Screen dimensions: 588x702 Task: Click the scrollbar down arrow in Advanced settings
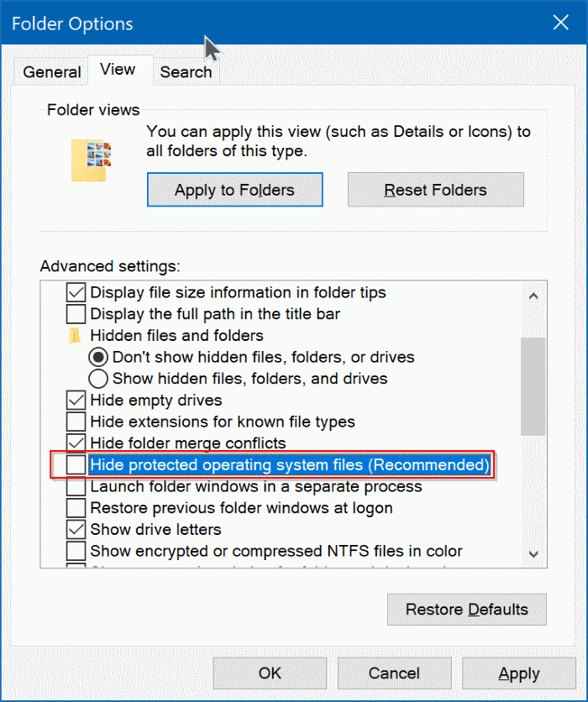533,554
